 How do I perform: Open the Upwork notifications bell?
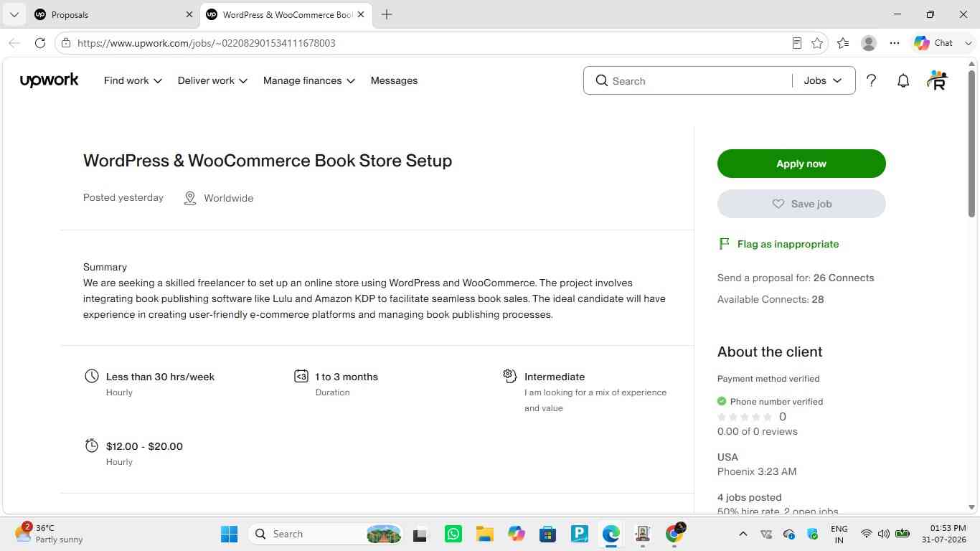click(x=903, y=81)
